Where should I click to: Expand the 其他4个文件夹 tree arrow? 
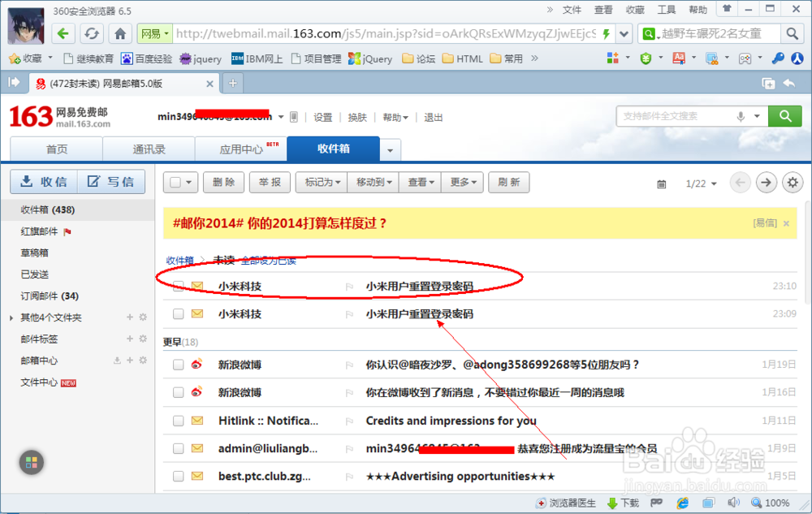click(x=11, y=317)
